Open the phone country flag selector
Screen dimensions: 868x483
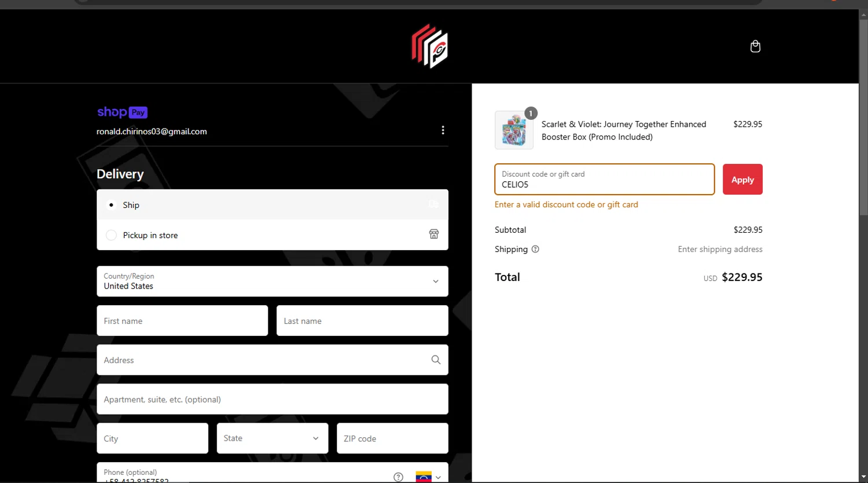429,477
